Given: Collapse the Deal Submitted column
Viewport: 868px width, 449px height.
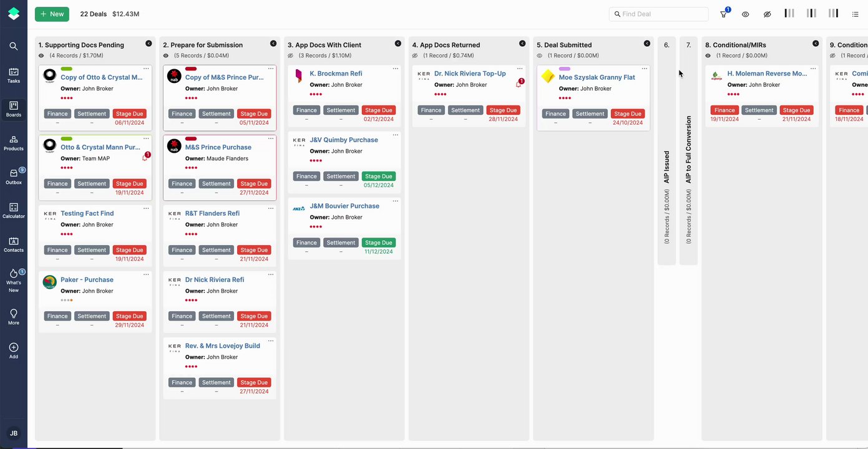Looking at the screenshot, I should (647, 44).
